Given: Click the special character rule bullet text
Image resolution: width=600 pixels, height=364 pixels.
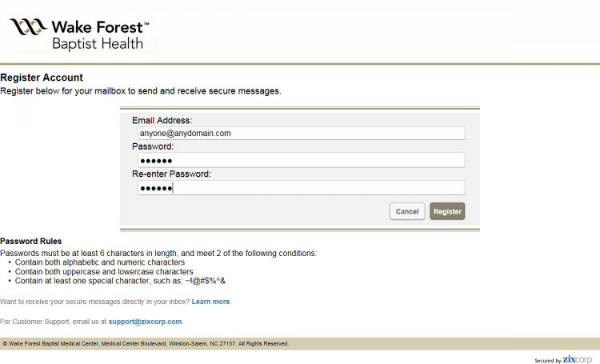Looking at the screenshot, I should tap(120, 281).
